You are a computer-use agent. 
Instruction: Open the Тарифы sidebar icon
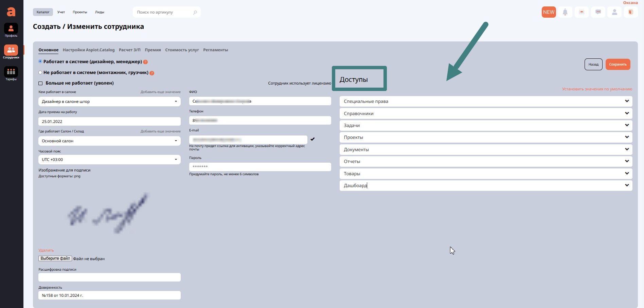(11, 72)
